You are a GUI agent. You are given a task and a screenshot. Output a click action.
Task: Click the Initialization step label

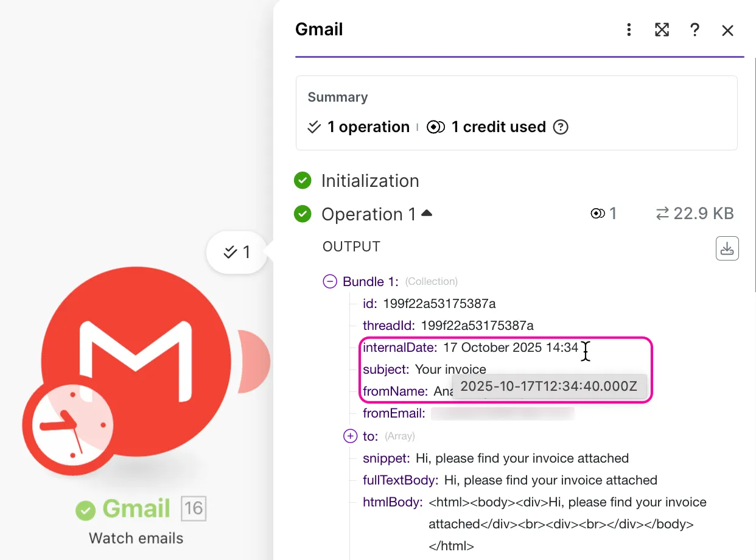pos(370,181)
